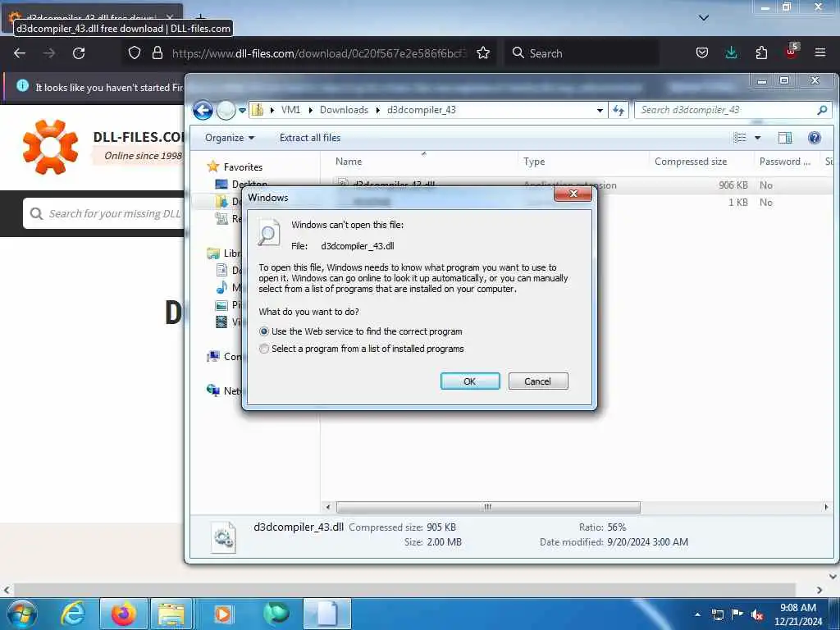Close the Windows can't open dialog
This screenshot has height=630, width=840.
click(x=573, y=194)
